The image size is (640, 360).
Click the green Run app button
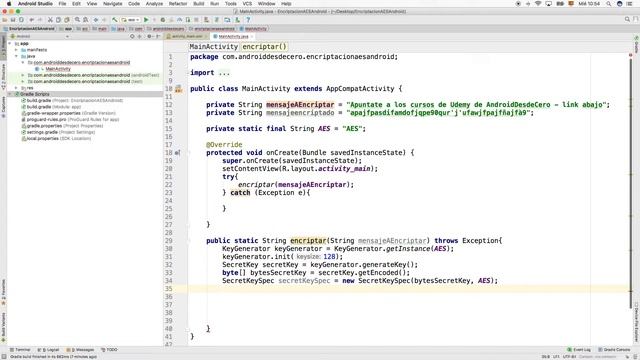[146, 20]
